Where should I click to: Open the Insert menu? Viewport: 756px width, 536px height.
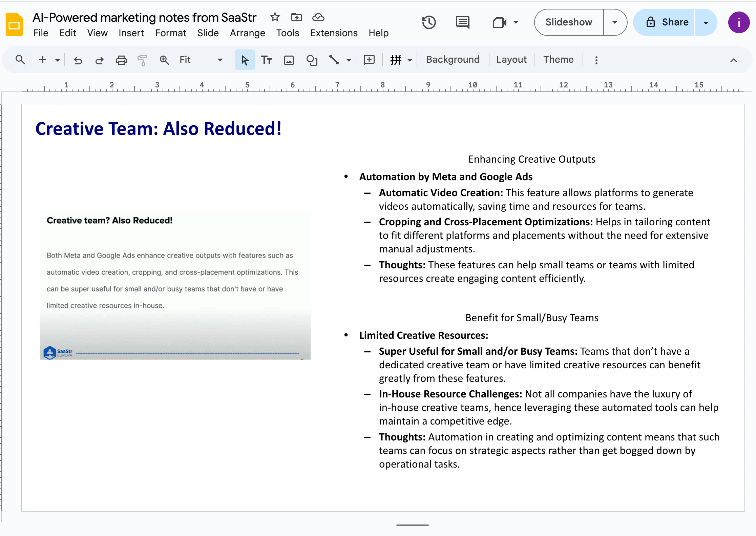point(131,33)
